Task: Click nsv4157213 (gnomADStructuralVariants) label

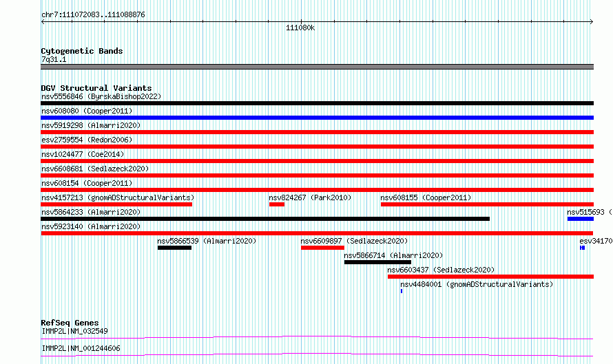Action: click(x=118, y=197)
